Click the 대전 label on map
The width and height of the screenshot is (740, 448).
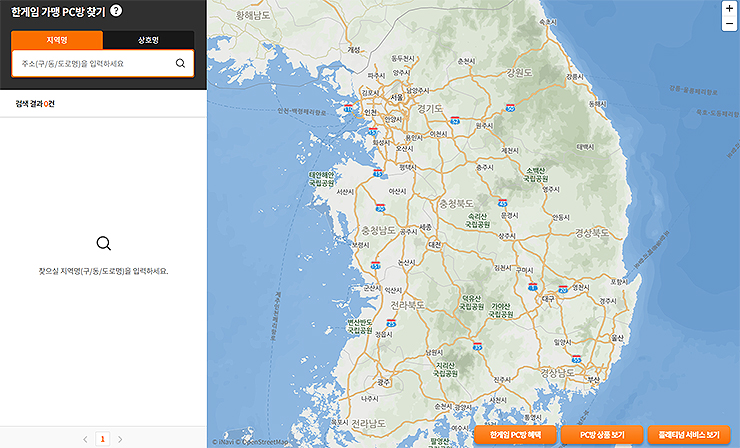point(434,245)
